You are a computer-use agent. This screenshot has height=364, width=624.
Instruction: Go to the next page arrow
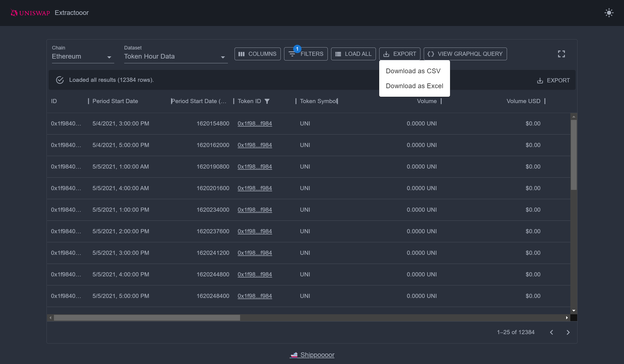tap(568, 332)
